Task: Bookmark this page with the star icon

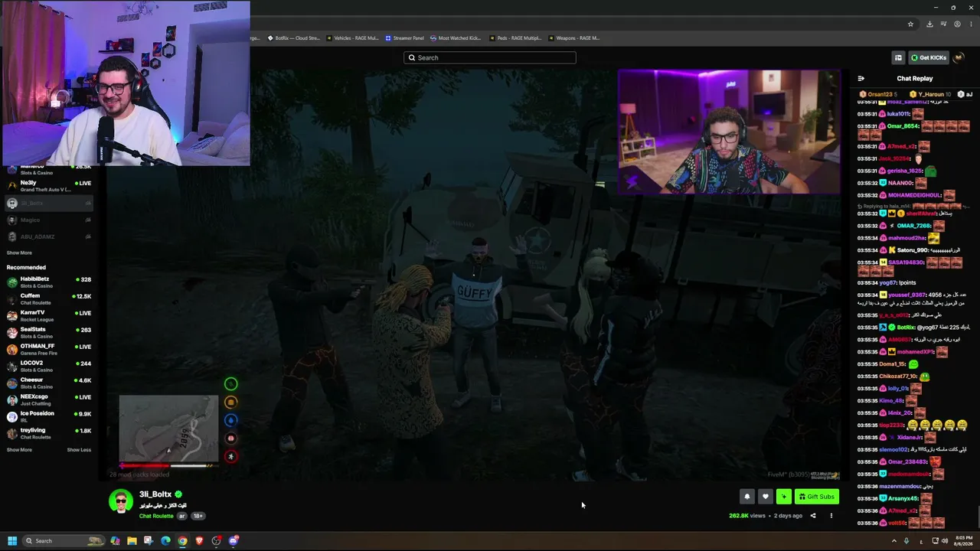Action: point(910,24)
